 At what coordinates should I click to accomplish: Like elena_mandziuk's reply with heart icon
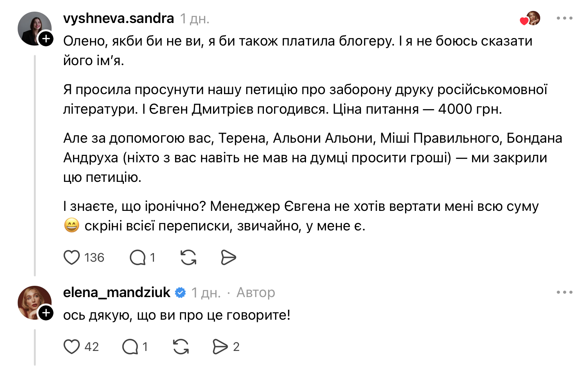coord(72,347)
